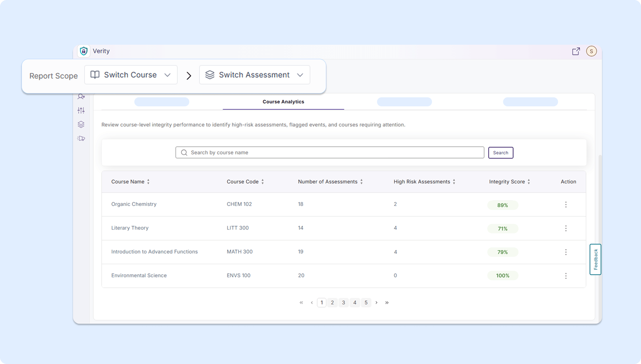
Task: Click the Environmental Science course name
Action: [139, 276]
